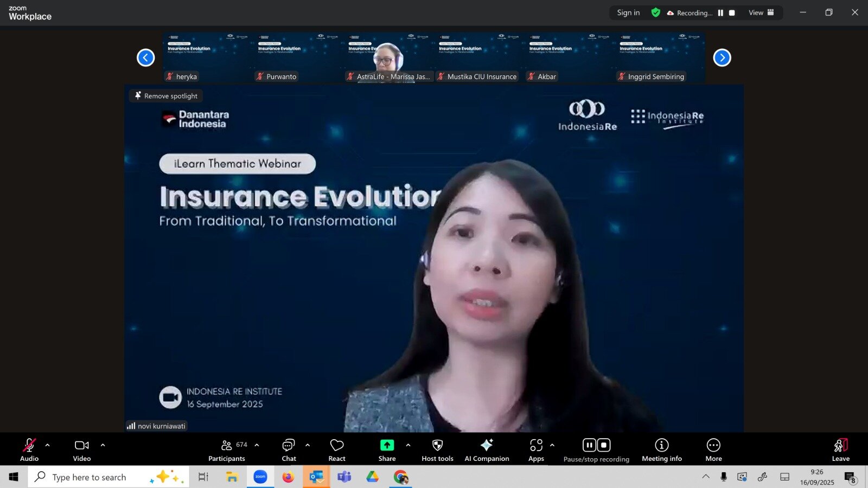
Task: Open Host tools shield
Action: point(437,450)
